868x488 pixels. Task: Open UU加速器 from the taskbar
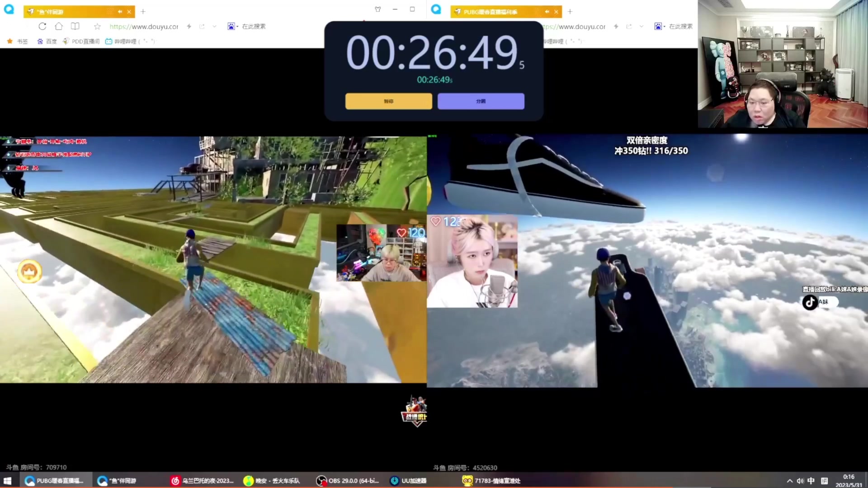click(x=409, y=481)
